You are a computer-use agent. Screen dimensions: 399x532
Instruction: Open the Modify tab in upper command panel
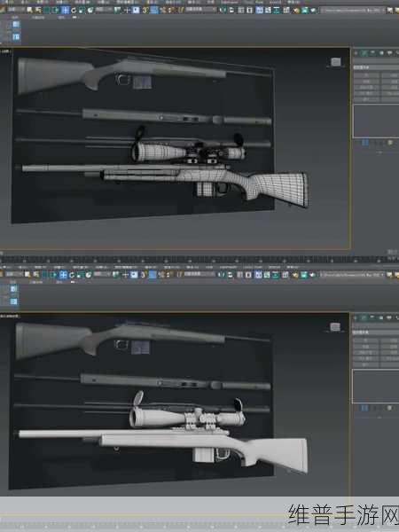pyautogui.click(x=364, y=53)
